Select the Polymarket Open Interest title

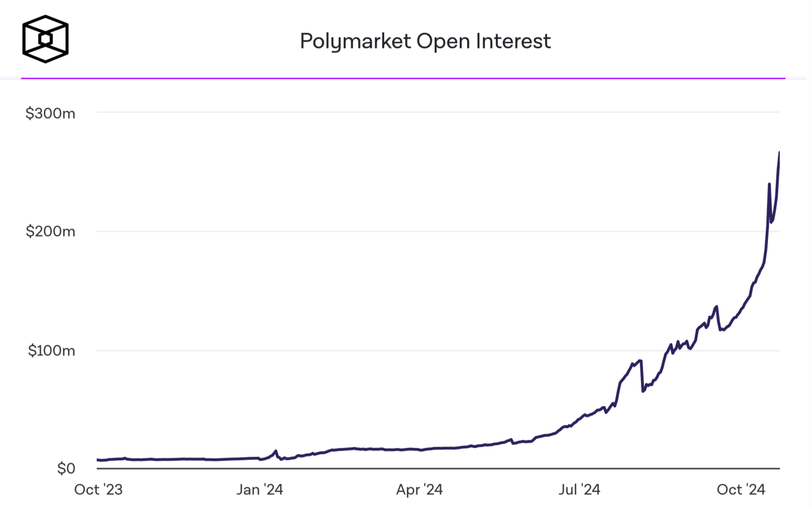point(425,41)
